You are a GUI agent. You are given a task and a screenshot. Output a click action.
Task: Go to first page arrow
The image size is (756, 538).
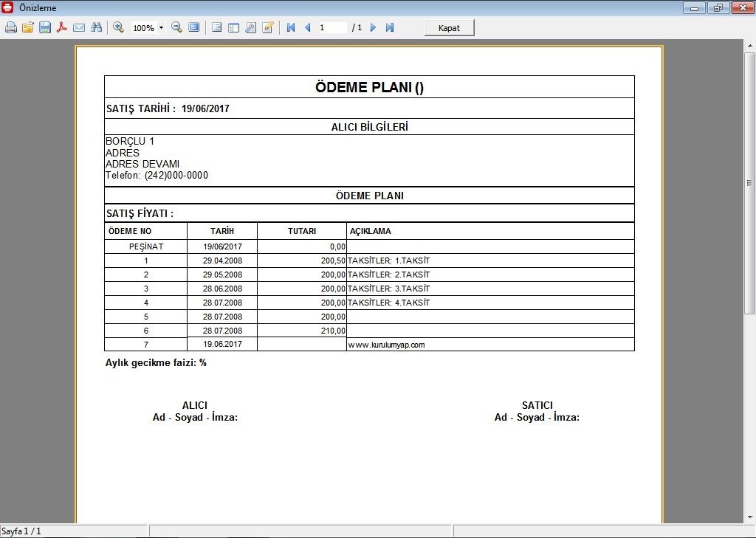click(291, 27)
